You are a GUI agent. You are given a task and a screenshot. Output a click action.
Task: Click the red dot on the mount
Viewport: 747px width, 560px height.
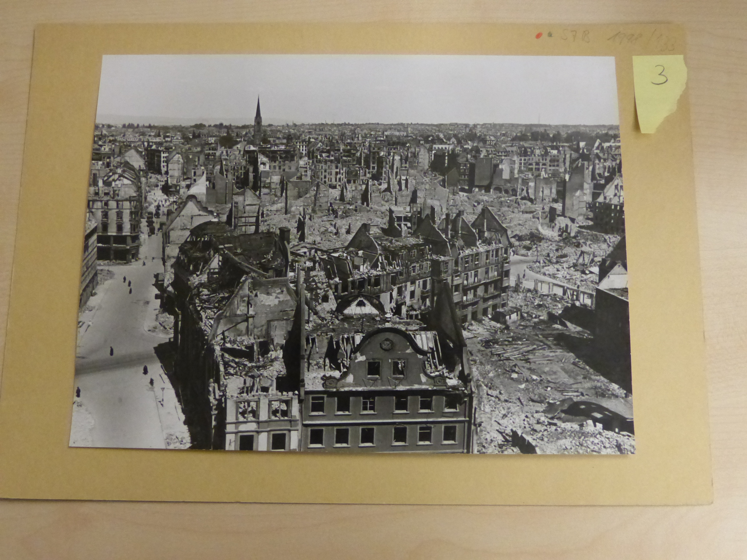coord(538,36)
